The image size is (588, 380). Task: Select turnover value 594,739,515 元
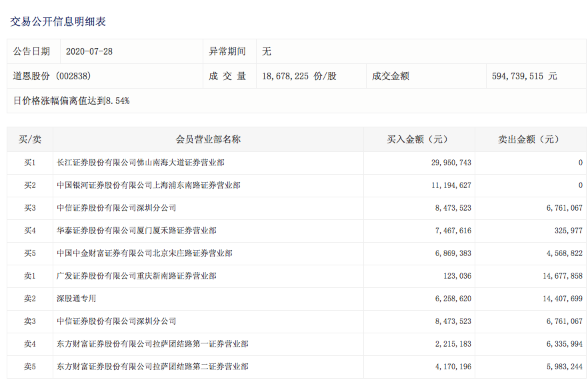tap(525, 76)
